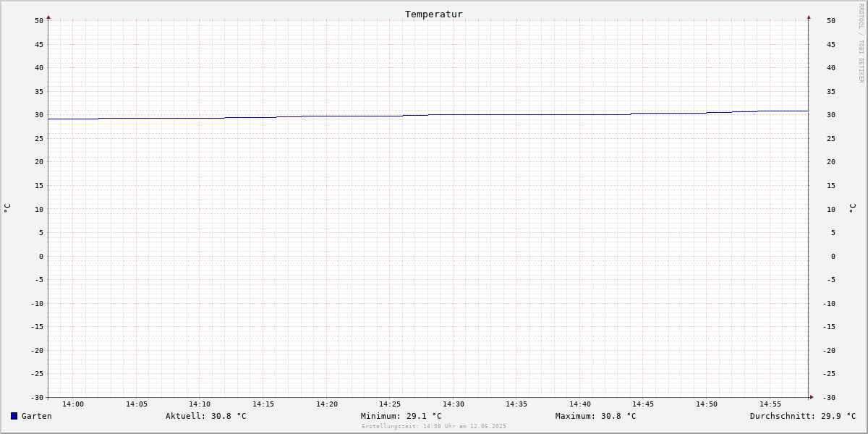
Task: Click the Durchschnitt: 29.9 °C value
Action: pos(803,416)
